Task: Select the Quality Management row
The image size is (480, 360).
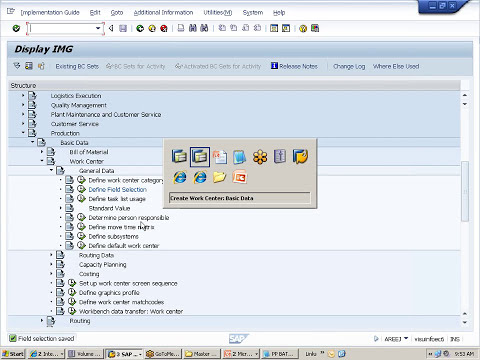Action: point(79,105)
